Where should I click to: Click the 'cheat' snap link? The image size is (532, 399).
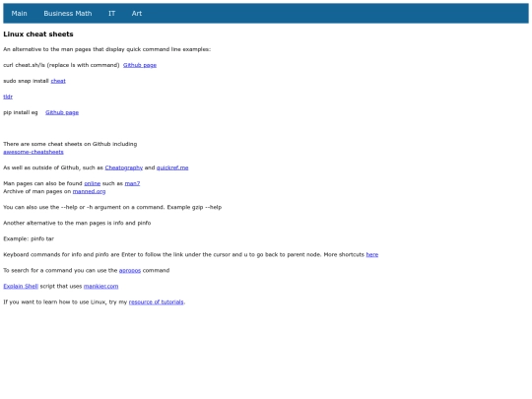click(x=58, y=81)
